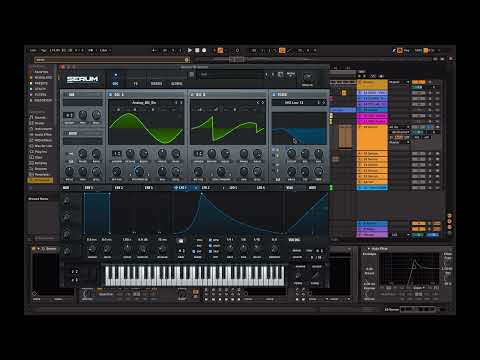Select the ENV 3 tab

tap(148, 188)
